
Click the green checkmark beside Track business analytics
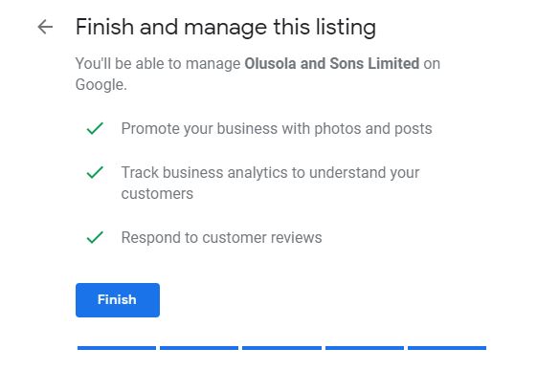pos(95,172)
